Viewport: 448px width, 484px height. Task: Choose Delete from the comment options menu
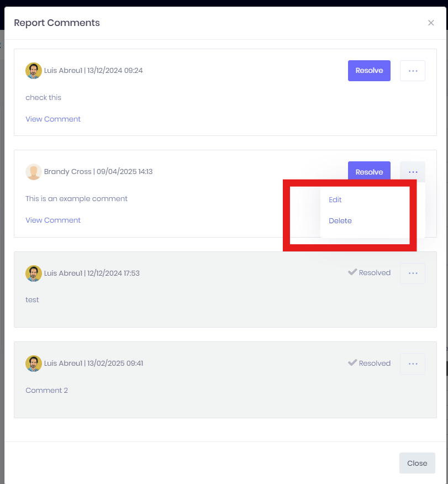(340, 220)
